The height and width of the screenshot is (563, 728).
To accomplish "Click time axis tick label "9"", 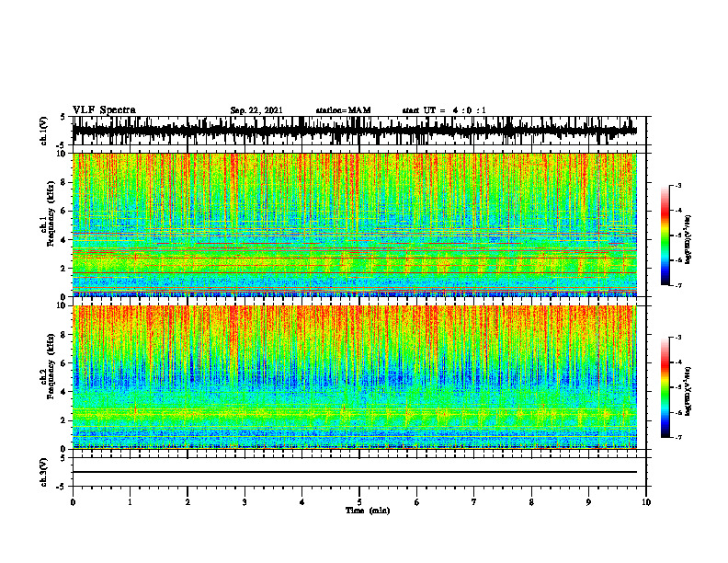I will [x=588, y=502].
